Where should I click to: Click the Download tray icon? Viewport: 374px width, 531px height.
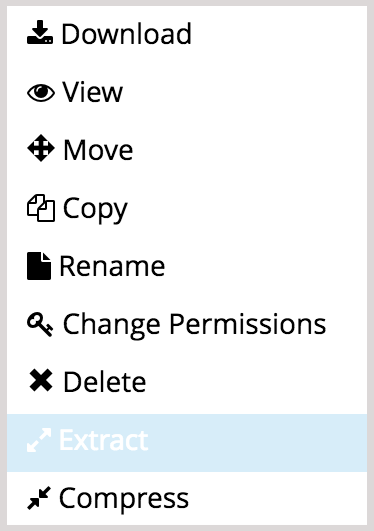click(40, 32)
